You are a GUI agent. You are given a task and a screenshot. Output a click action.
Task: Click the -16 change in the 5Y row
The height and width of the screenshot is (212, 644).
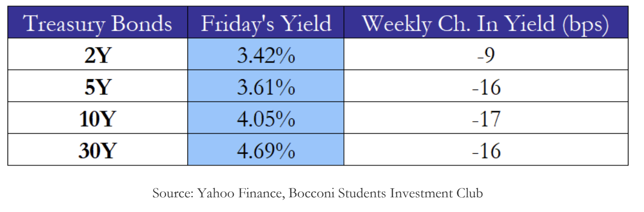(x=486, y=88)
